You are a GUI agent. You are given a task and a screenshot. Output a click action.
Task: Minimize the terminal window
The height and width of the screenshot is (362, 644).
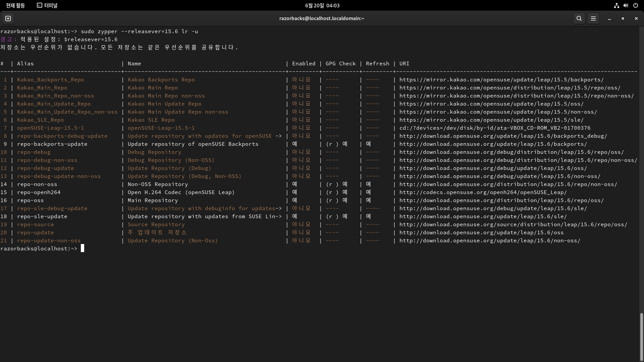click(609, 18)
